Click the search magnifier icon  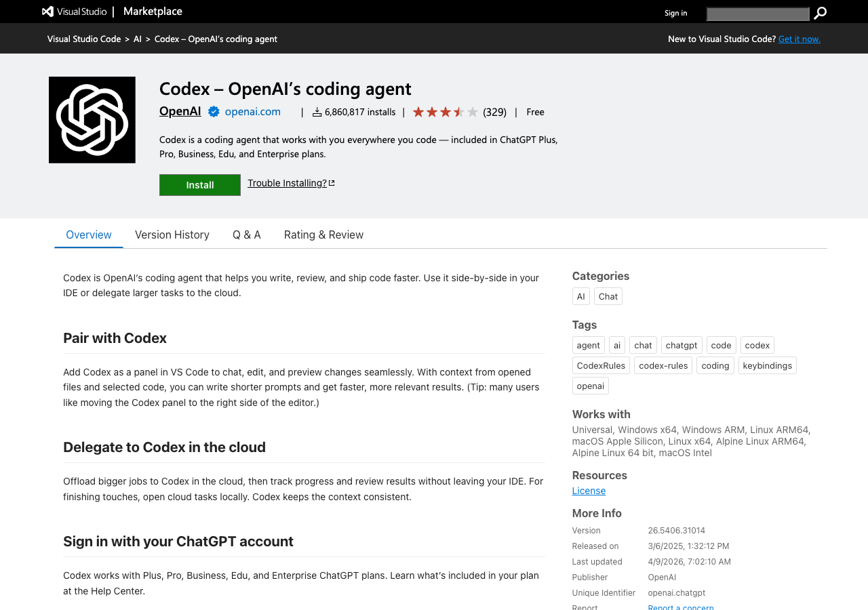(x=820, y=13)
